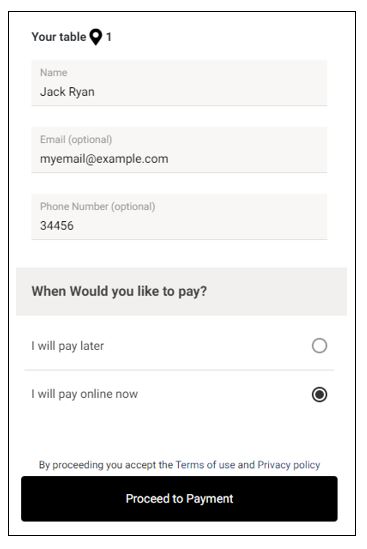The width and height of the screenshot is (367, 549).
Task: Click the I will pay later label text
Action: click(x=68, y=346)
